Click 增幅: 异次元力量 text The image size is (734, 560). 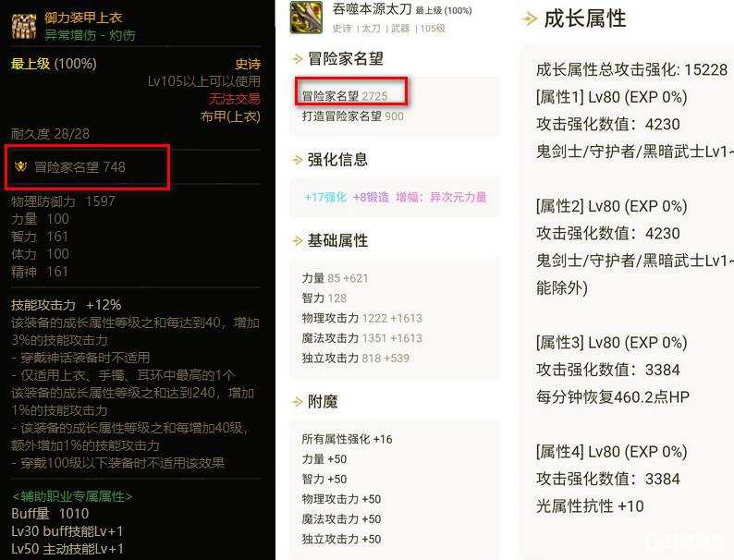click(442, 197)
